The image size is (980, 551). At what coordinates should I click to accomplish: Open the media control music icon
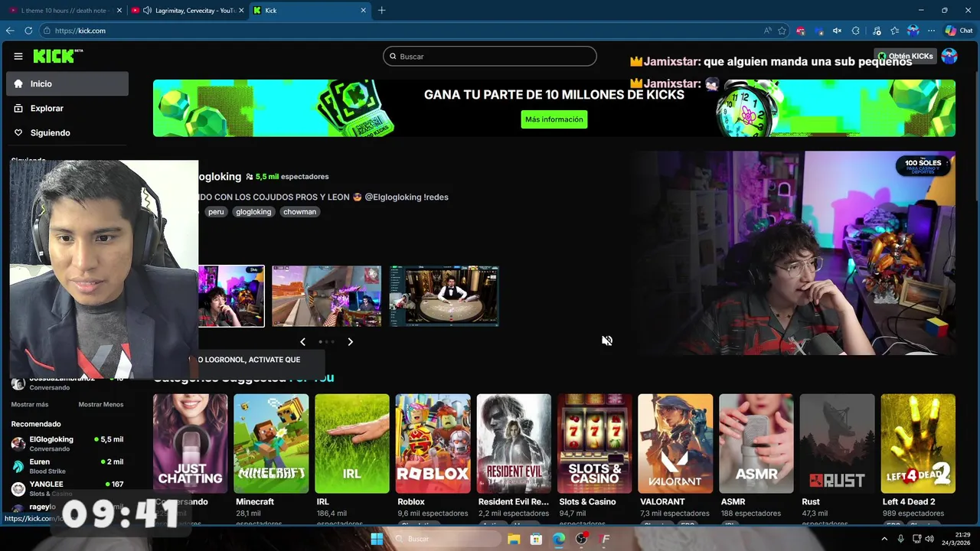[877, 31]
